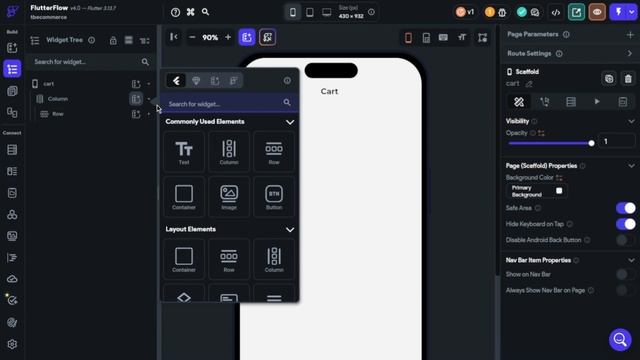Open keyboard shortcuts command icon

pyautogui.click(x=191, y=12)
